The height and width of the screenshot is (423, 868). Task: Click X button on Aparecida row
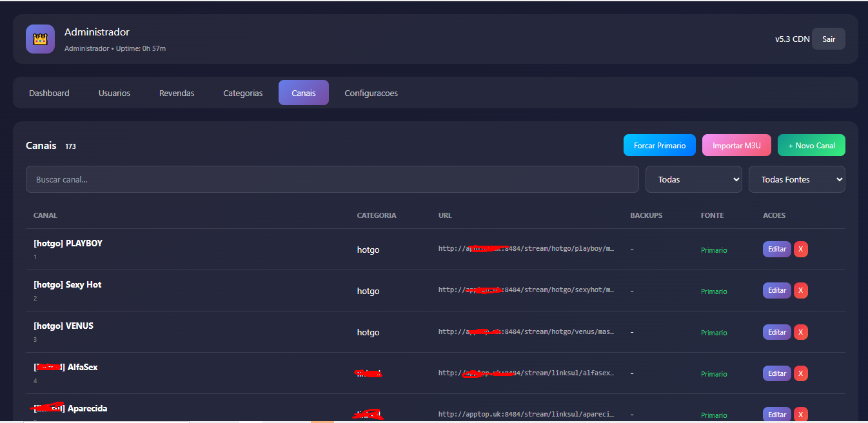[800, 414]
